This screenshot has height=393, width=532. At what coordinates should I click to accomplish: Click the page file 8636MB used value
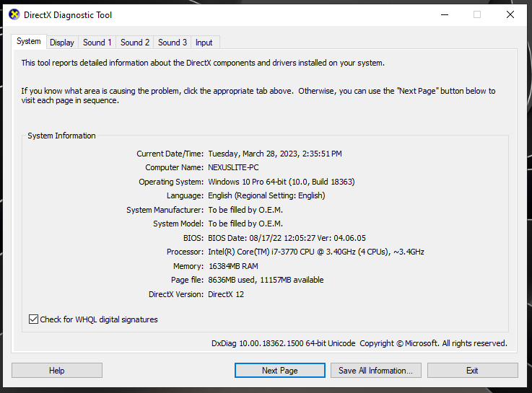pyautogui.click(x=266, y=280)
